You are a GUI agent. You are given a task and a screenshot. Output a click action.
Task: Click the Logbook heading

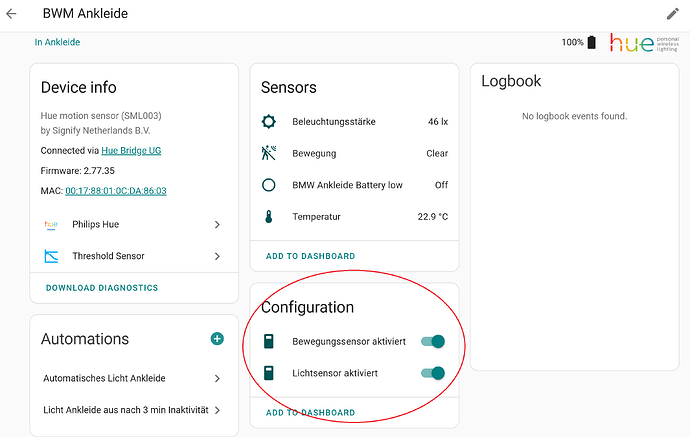(511, 81)
